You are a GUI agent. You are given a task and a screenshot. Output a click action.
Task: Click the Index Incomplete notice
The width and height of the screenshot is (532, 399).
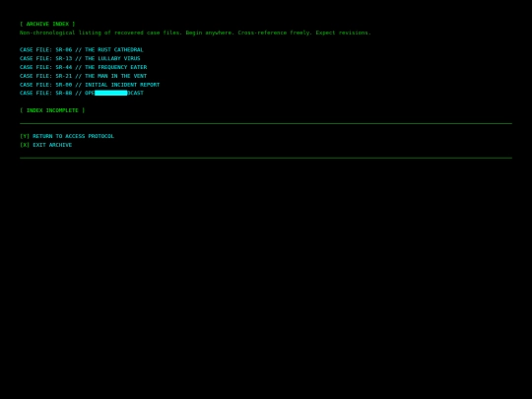tap(52, 110)
